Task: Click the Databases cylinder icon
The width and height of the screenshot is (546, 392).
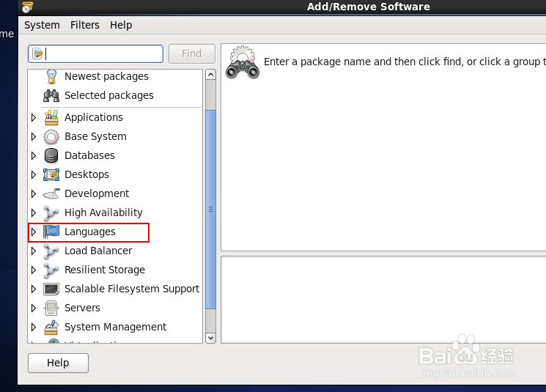Action: (x=51, y=155)
